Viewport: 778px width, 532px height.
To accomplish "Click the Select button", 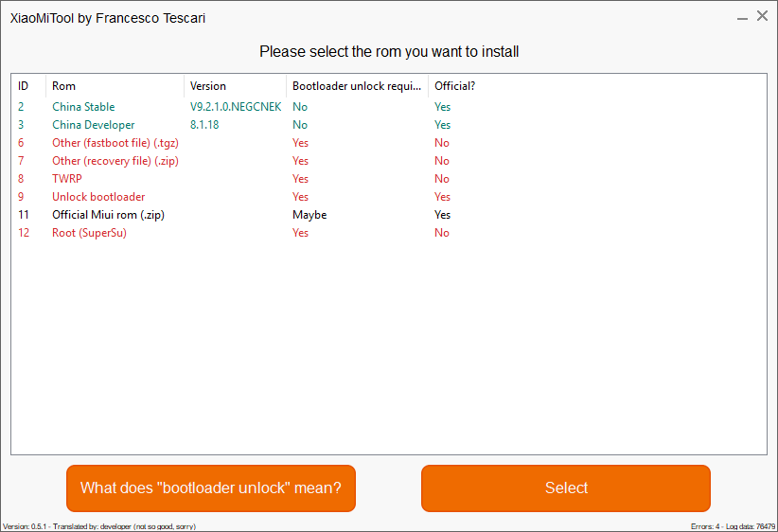I will coord(565,488).
